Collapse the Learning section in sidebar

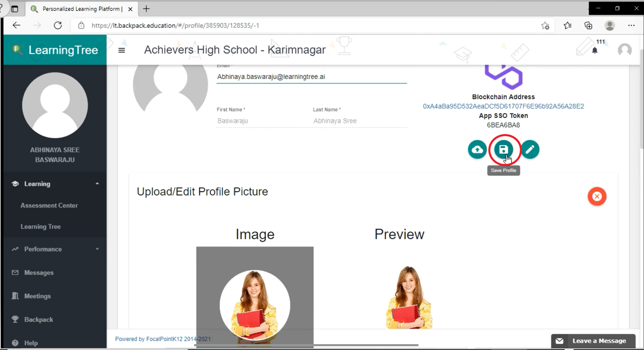point(97,184)
